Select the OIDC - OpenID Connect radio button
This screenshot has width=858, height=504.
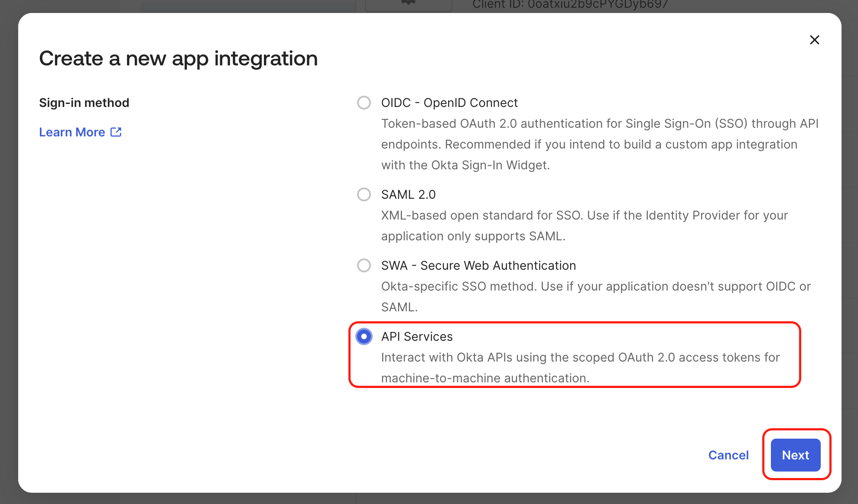(x=364, y=103)
